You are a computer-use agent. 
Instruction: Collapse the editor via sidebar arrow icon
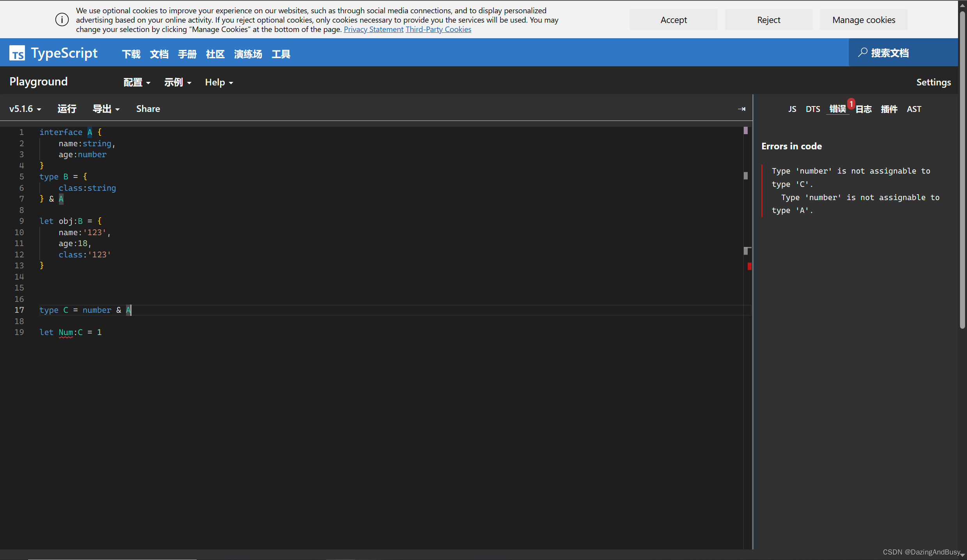pyautogui.click(x=742, y=109)
